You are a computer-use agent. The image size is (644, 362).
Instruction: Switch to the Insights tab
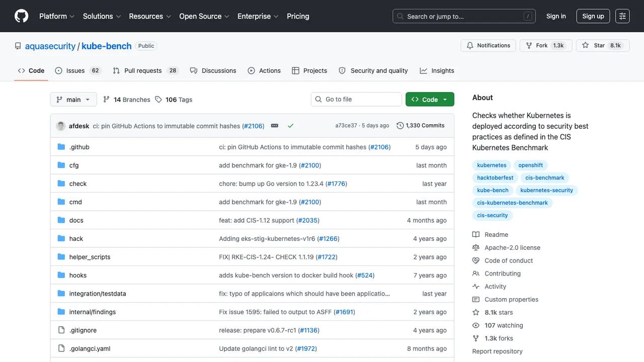[x=437, y=70]
